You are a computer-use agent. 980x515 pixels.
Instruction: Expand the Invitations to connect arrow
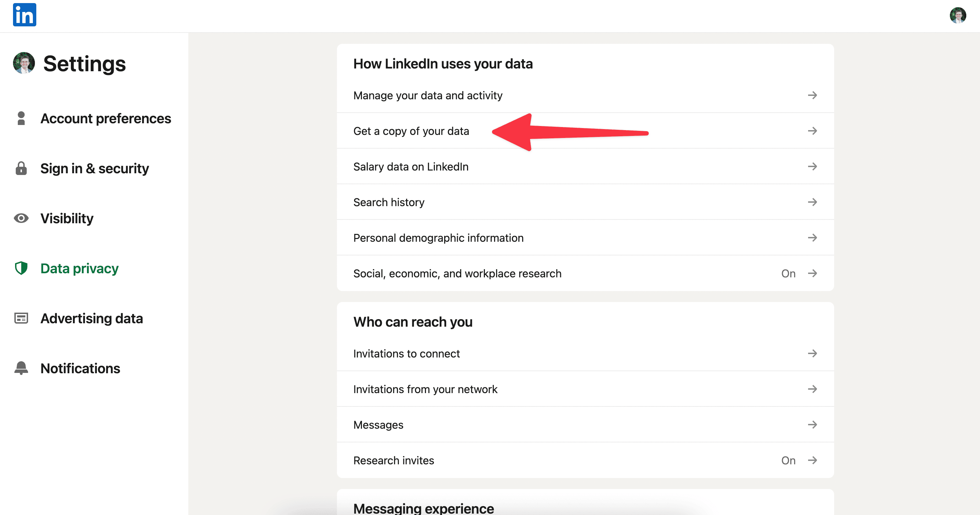click(813, 353)
